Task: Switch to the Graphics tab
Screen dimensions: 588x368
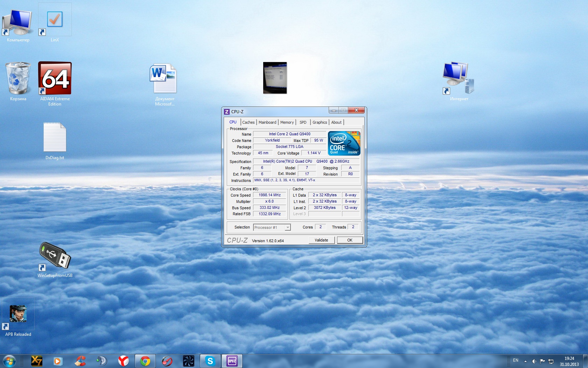Action: [320, 122]
